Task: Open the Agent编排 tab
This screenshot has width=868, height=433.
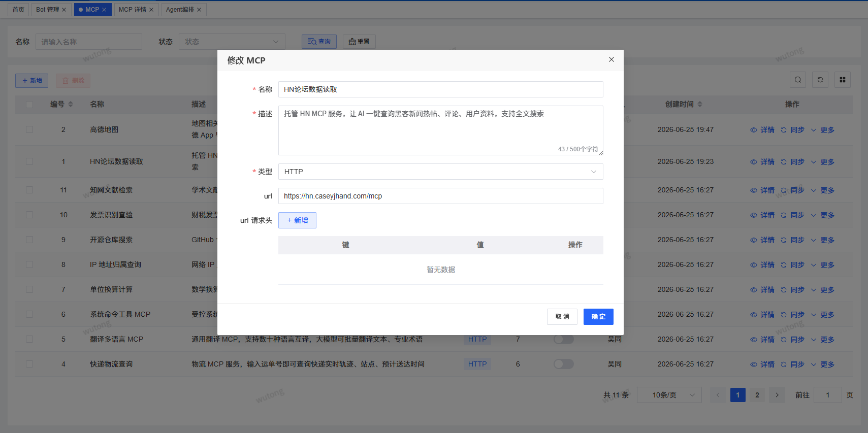Action: pyautogui.click(x=180, y=10)
